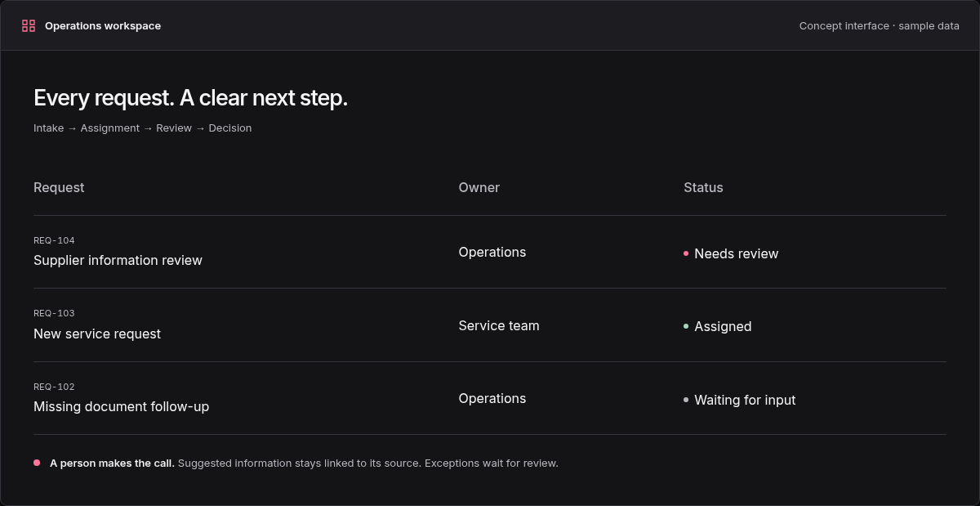Click the Needs review status
Image resolution: width=980 pixels, height=506 pixels.
coord(736,253)
